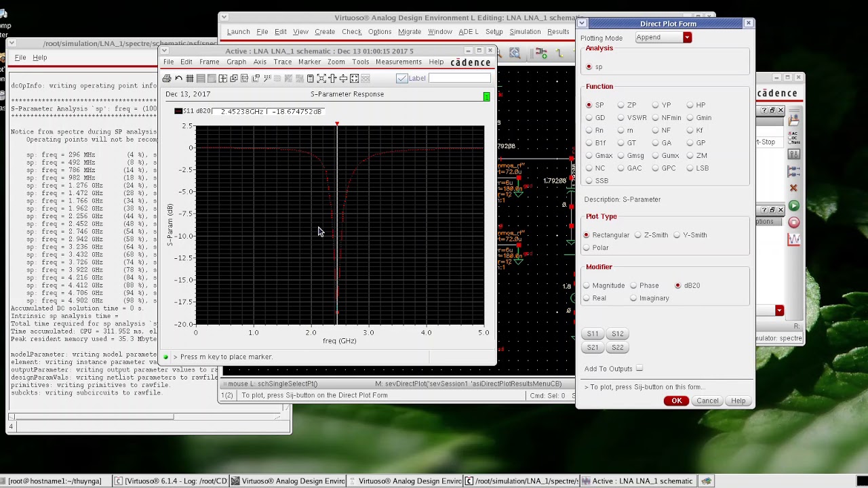Open the Measurements menu in waveform window
The height and width of the screenshot is (488, 868).
coord(399,62)
